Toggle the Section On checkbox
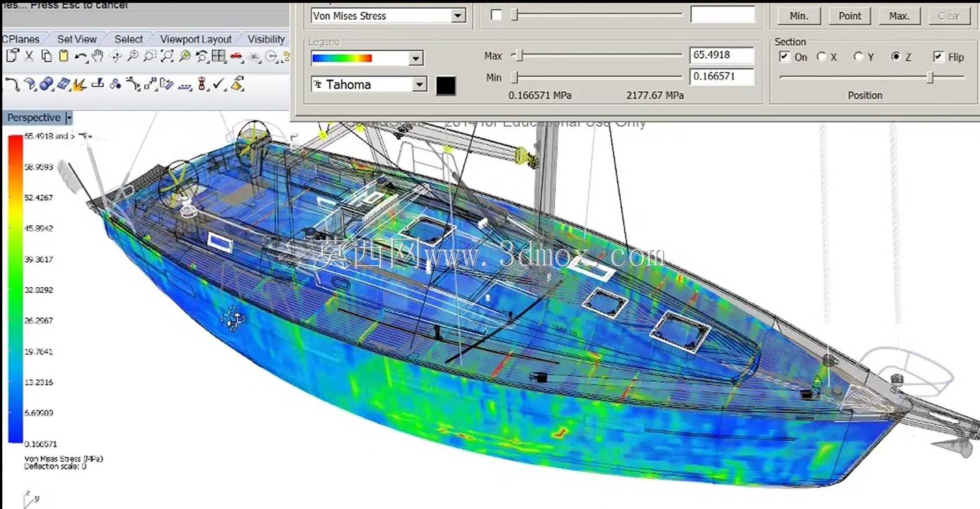 point(784,57)
